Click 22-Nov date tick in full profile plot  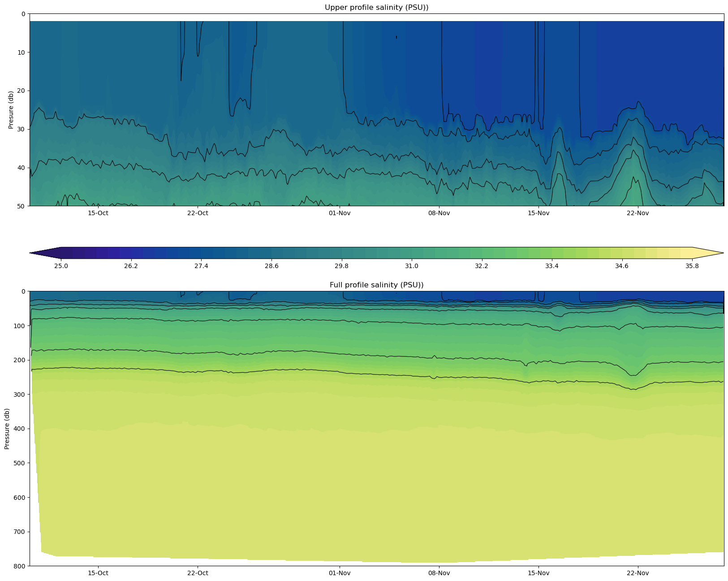[x=638, y=573]
